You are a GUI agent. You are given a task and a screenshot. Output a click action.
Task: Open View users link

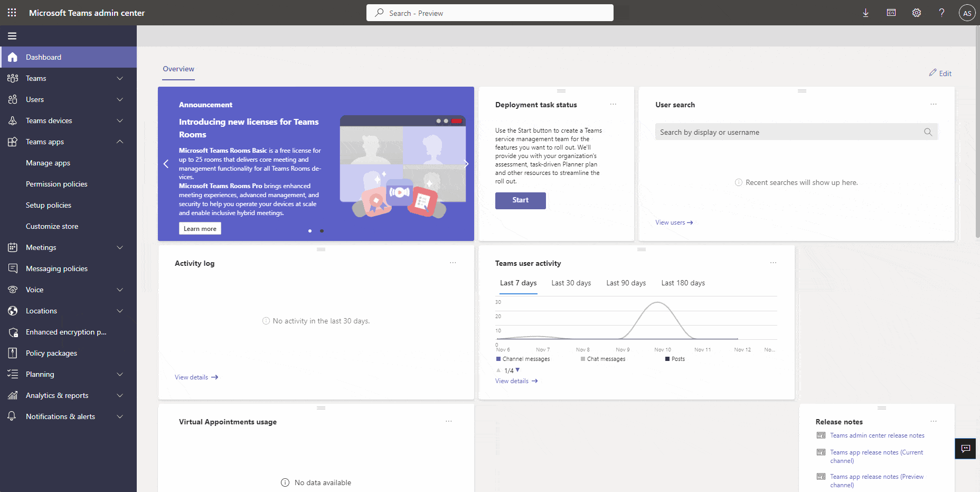[674, 222]
